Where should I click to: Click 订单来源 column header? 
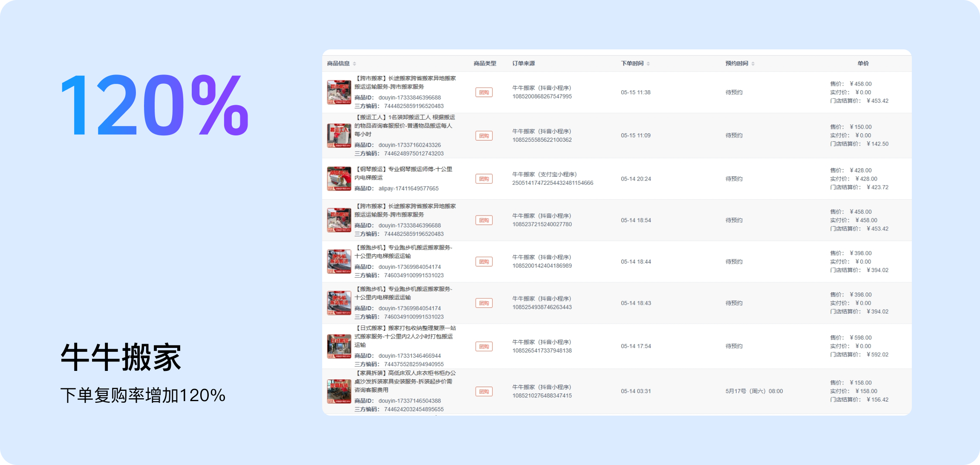[x=523, y=63]
